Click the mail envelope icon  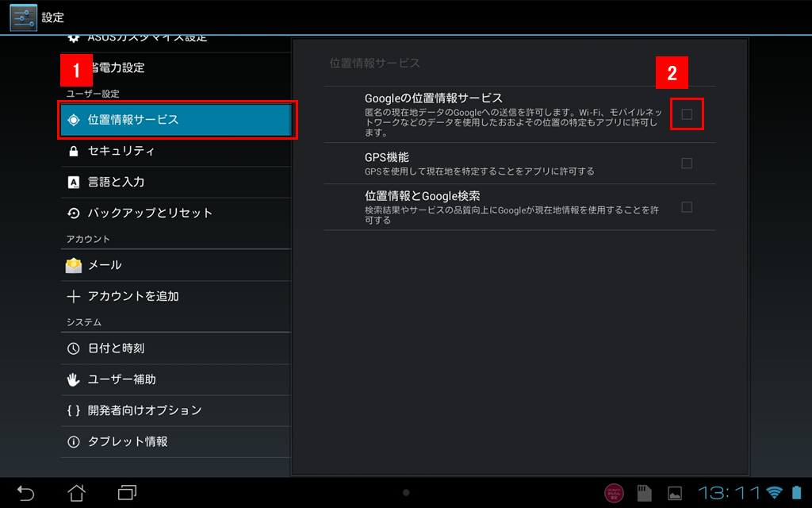coord(74,265)
